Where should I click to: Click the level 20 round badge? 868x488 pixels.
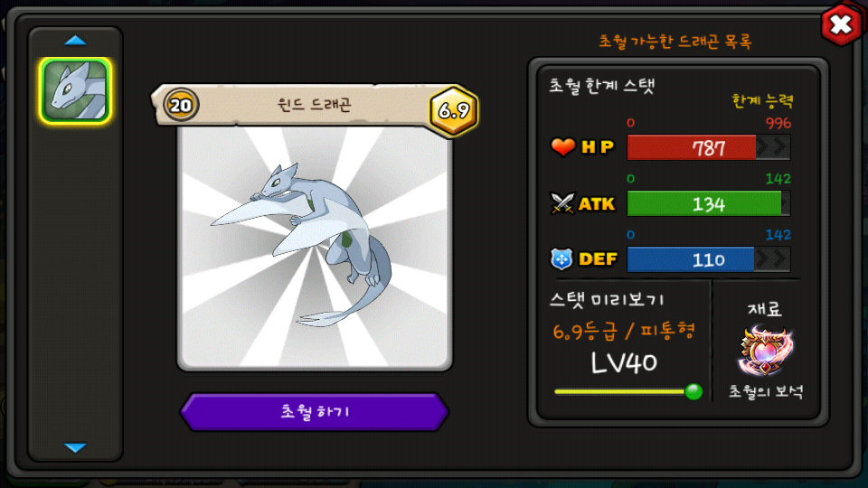tap(181, 105)
